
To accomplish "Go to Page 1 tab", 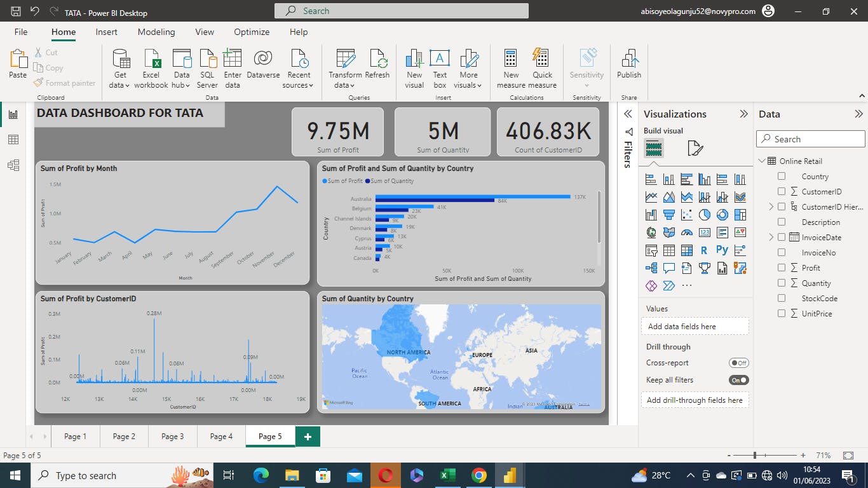I will tap(75, 436).
